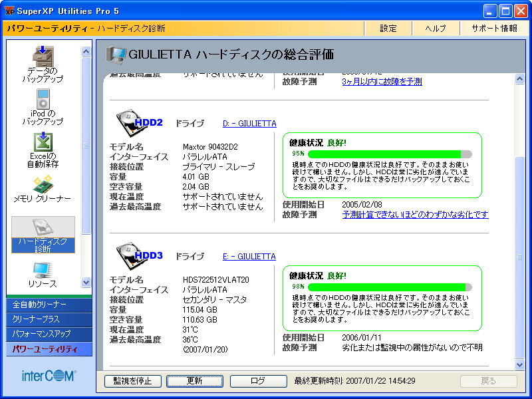532x399 pixels.
Task: Click the interCOM logo
Action: tap(49, 376)
